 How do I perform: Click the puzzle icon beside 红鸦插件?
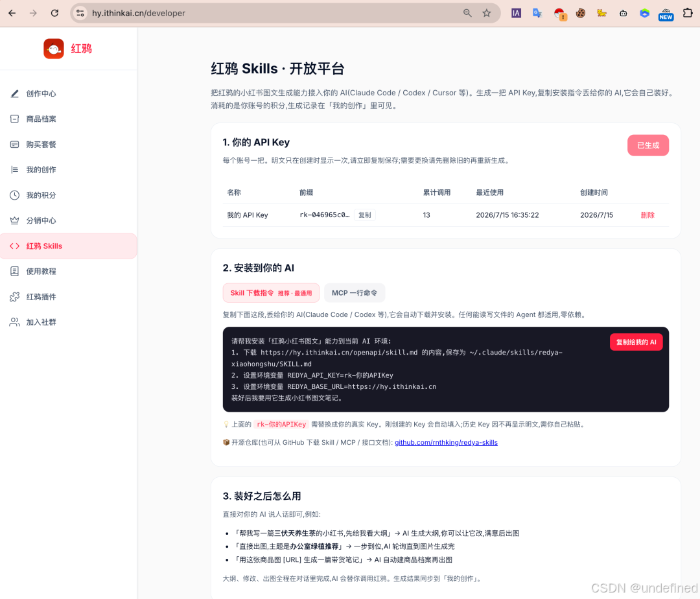point(15,296)
